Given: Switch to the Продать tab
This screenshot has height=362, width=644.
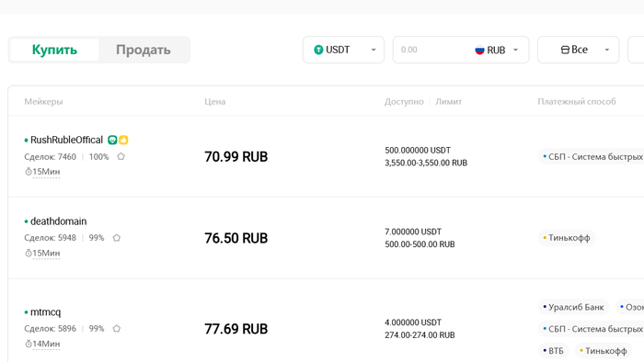Looking at the screenshot, I should (x=144, y=50).
